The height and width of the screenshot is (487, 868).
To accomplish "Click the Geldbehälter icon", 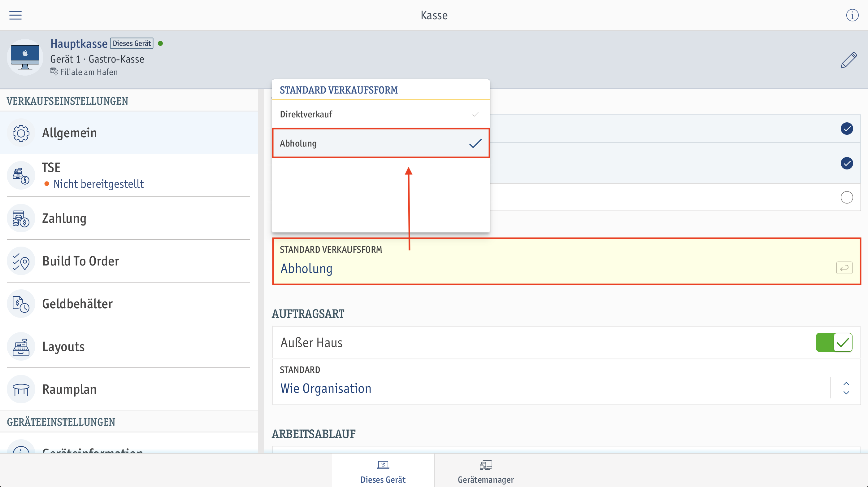I will [x=21, y=304].
